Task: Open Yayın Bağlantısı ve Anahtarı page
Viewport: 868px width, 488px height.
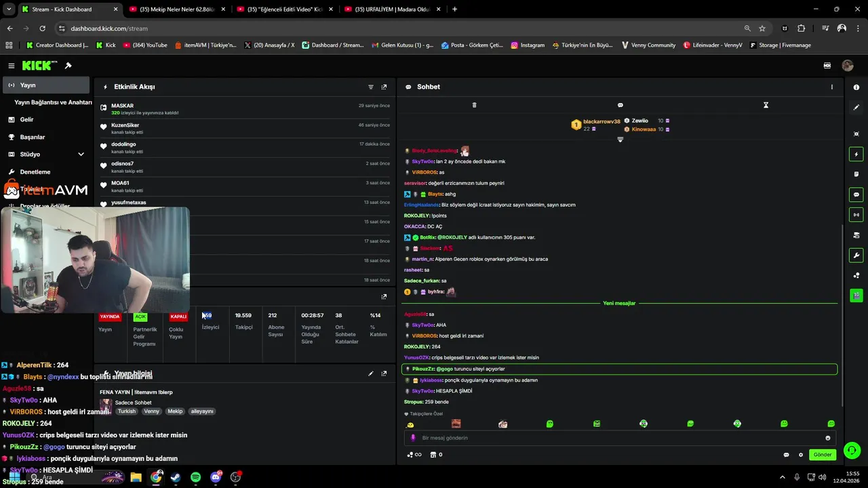Action: (x=53, y=102)
